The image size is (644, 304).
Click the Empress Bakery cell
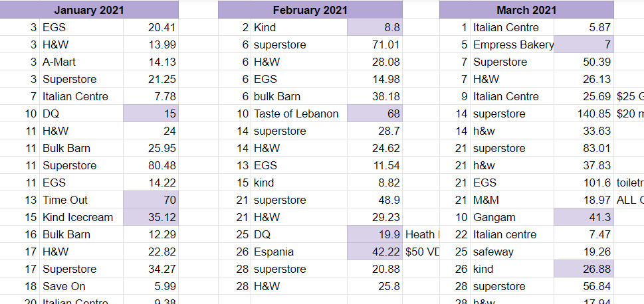click(x=513, y=44)
